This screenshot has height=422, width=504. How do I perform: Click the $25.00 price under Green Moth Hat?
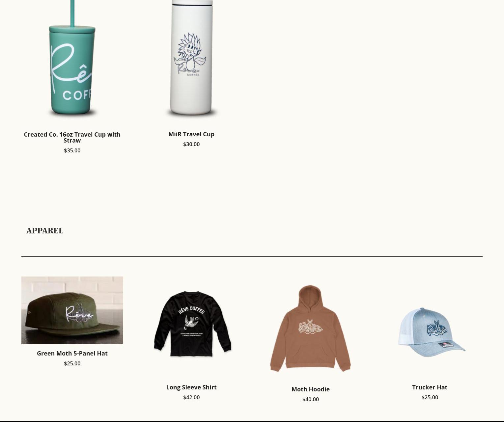pyautogui.click(x=72, y=363)
